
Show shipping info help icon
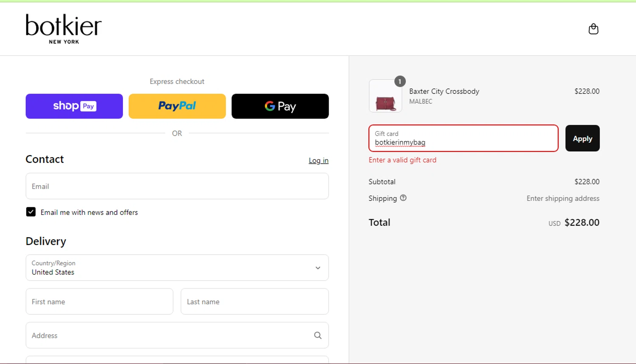[403, 198]
